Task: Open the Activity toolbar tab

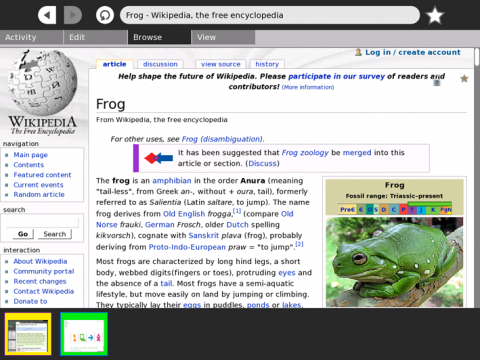Action: coord(31,37)
